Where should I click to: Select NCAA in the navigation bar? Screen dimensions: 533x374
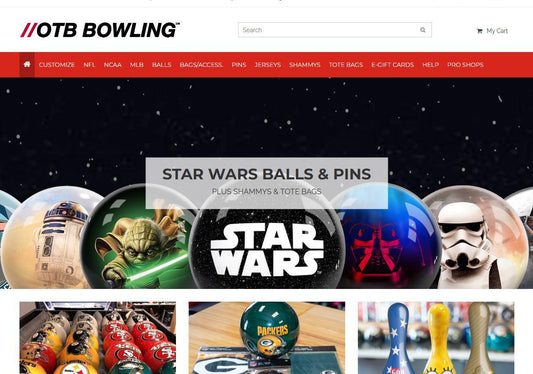point(113,65)
